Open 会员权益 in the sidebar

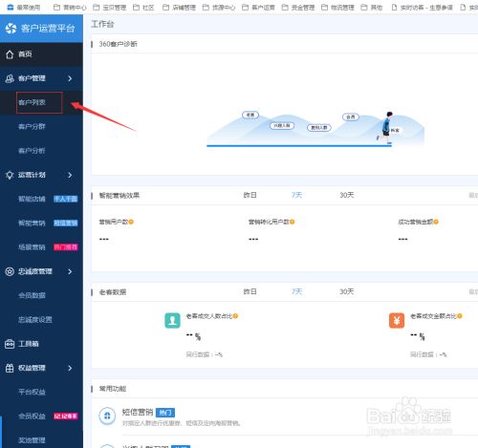click(32, 416)
